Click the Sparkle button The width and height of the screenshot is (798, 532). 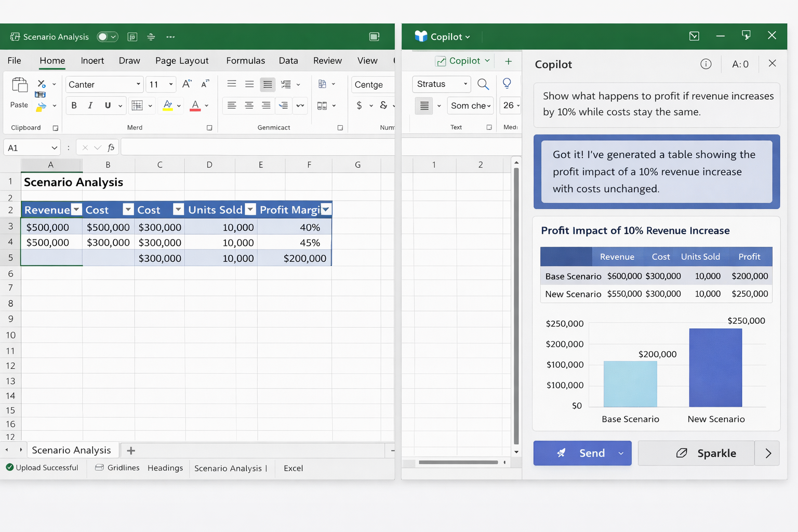[696, 453]
